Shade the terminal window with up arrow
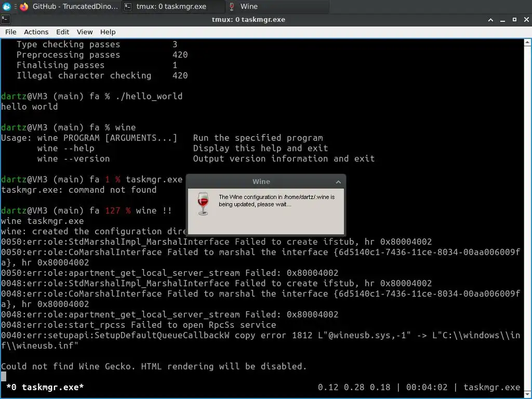The image size is (532, 399). coord(490,20)
